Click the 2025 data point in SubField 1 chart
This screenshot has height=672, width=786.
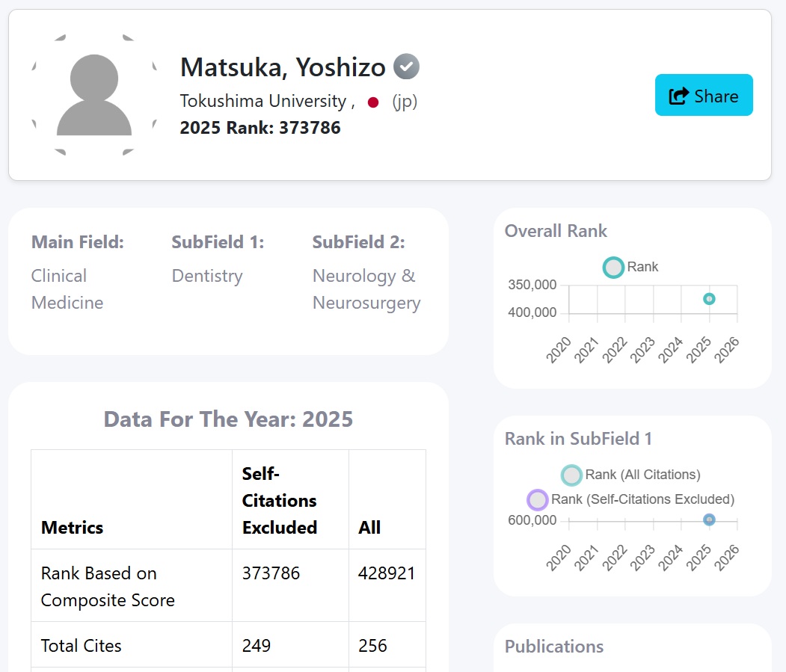[709, 520]
